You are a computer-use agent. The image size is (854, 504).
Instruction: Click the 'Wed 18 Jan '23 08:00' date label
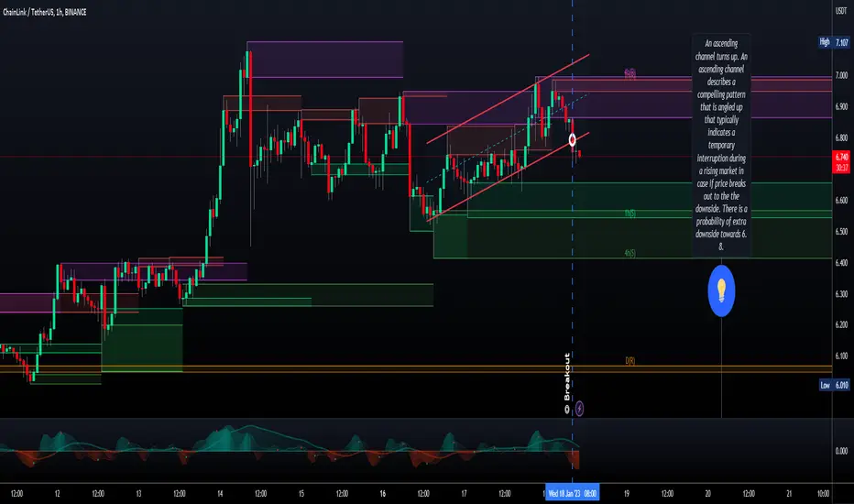[x=573, y=494]
